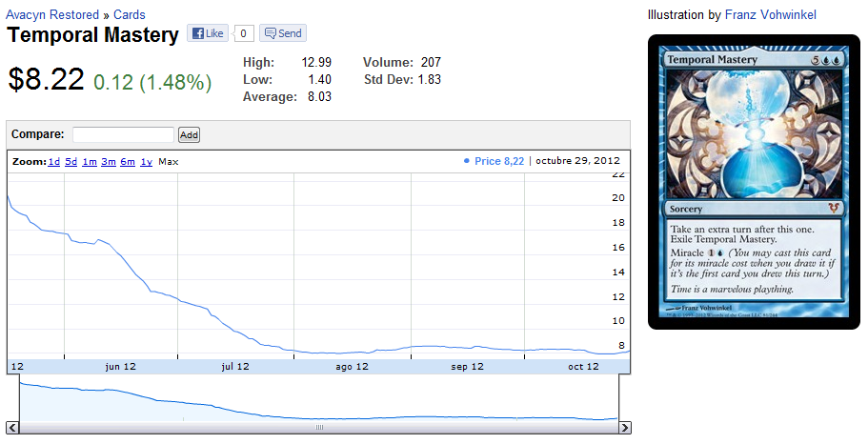Image resolution: width=868 pixels, height=444 pixels.
Task: Open the Avacyn Restored breadcrumb link
Action: point(52,14)
